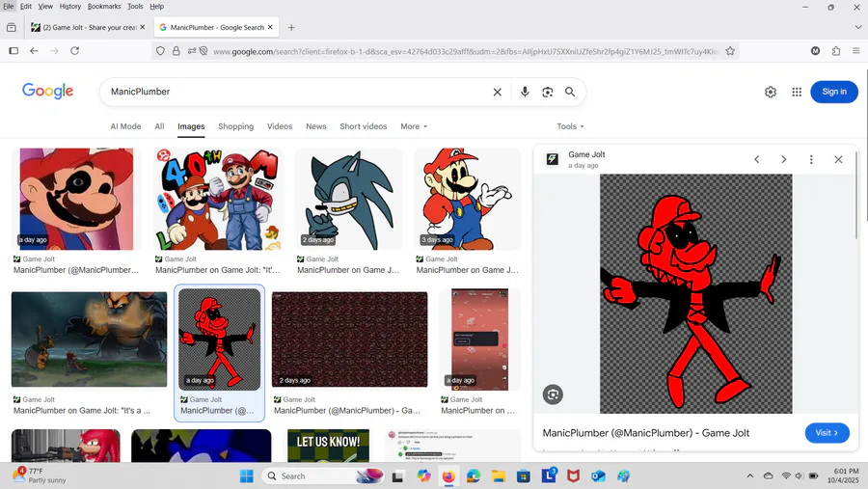Open the Firefox account avatar icon
The height and width of the screenshot is (489, 868).
tap(815, 51)
